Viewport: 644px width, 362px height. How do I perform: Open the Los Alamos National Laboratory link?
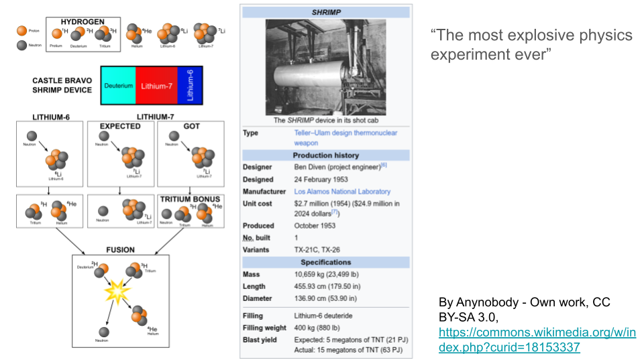tap(342, 192)
